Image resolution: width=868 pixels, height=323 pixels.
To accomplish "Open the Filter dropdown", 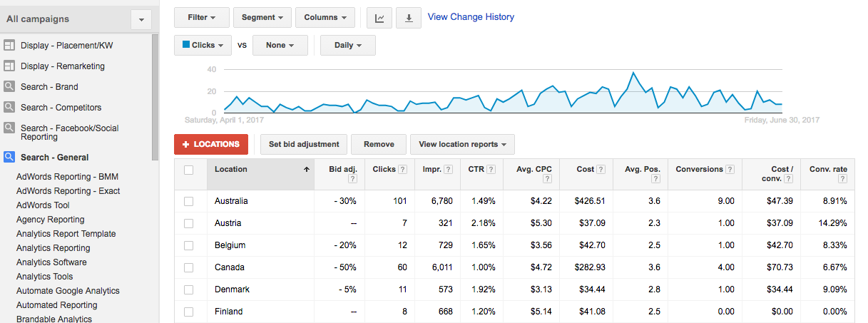I will coord(202,18).
